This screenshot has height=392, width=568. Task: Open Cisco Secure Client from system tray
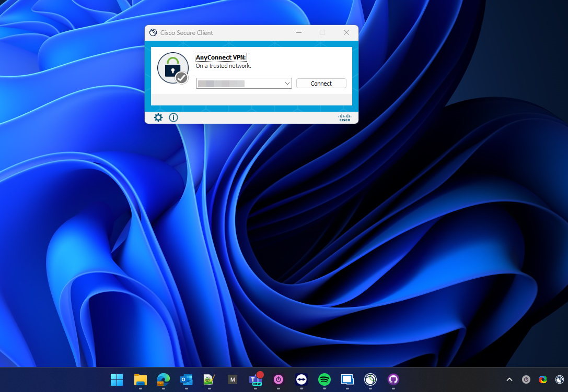point(560,379)
